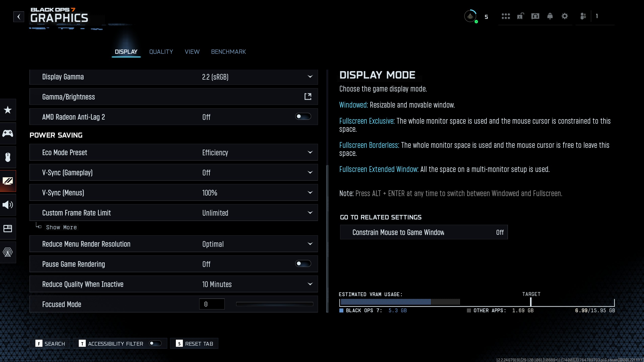Open the Favorites star sidebar category
The image size is (644, 362).
point(8,110)
